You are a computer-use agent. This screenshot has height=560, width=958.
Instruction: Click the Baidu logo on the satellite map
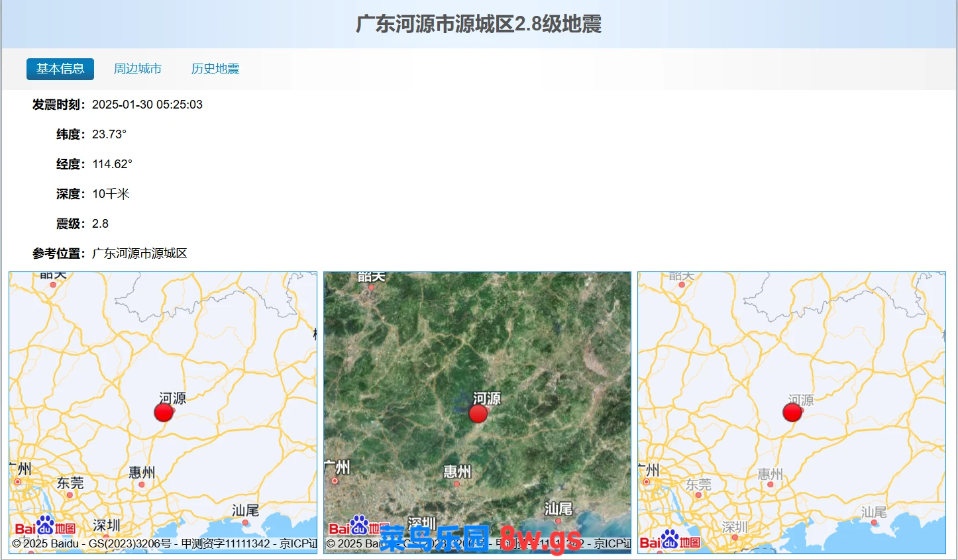pyautogui.click(x=359, y=526)
